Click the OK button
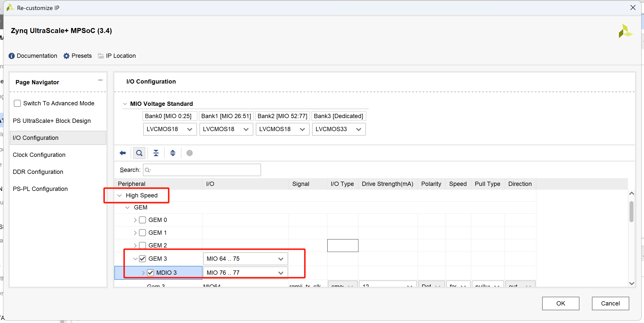Screen dimensions: 644x323 [560, 303]
